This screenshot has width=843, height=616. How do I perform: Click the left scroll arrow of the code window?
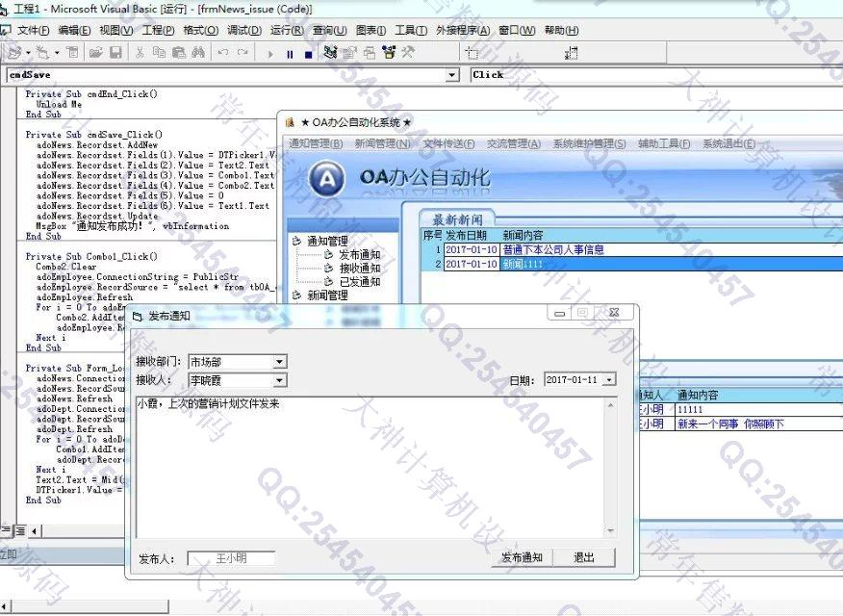click(x=35, y=531)
